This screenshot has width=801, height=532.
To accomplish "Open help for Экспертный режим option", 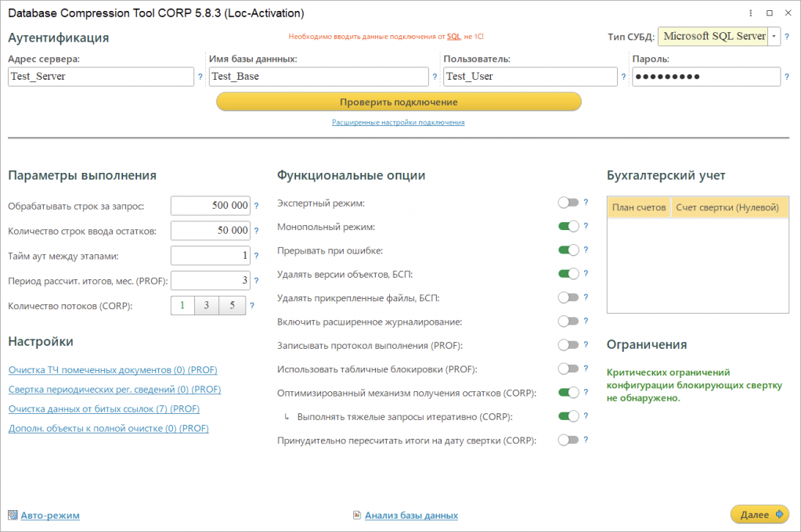I will [x=586, y=202].
